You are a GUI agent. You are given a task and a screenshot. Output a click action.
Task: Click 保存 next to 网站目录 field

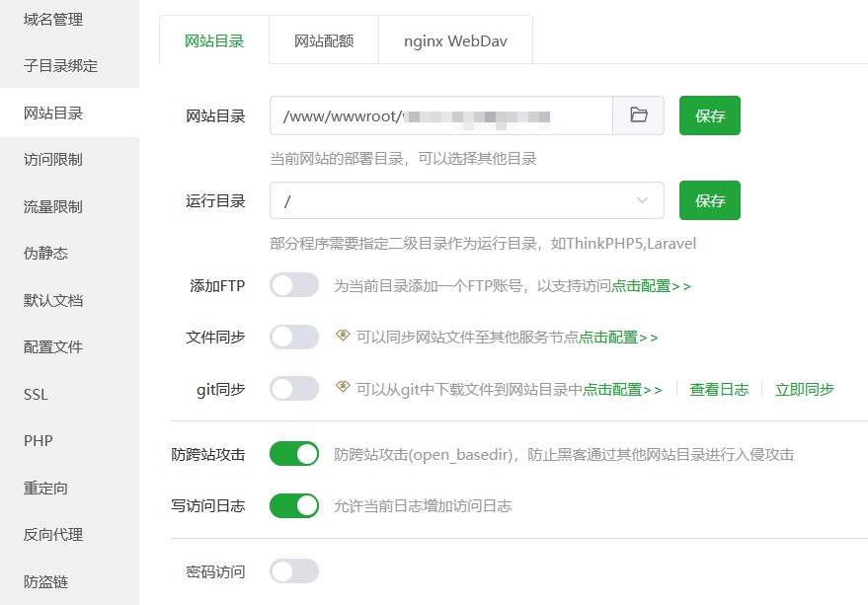[710, 115]
